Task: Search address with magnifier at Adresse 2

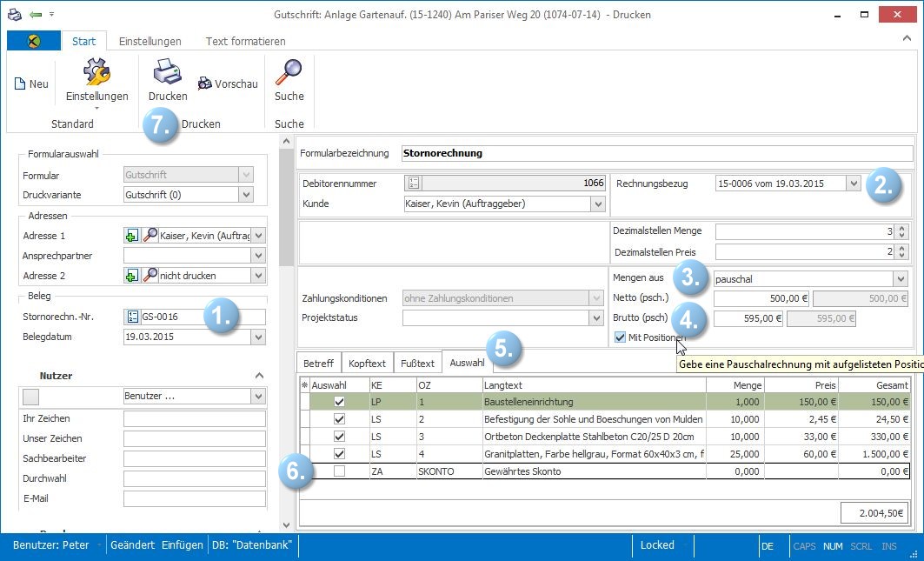Action: tap(150, 276)
